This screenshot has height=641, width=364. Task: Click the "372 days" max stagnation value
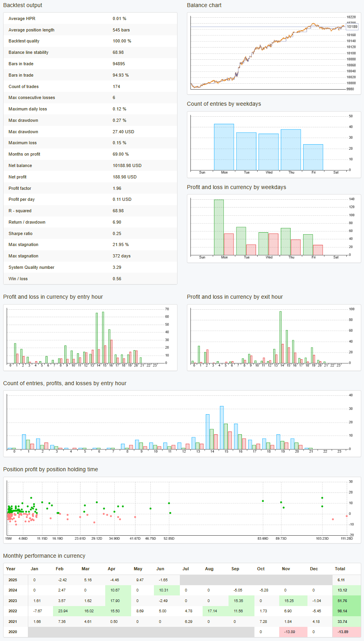pos(122,256)
